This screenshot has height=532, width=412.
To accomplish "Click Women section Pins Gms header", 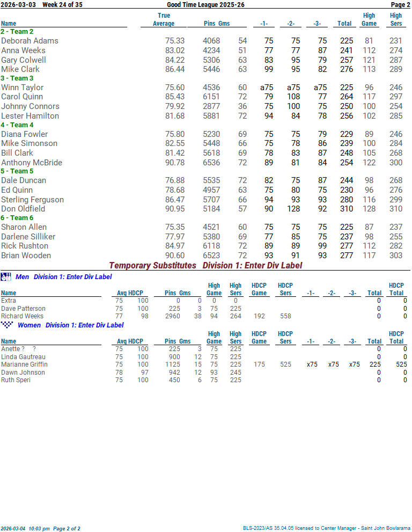I will click(178, 341).
